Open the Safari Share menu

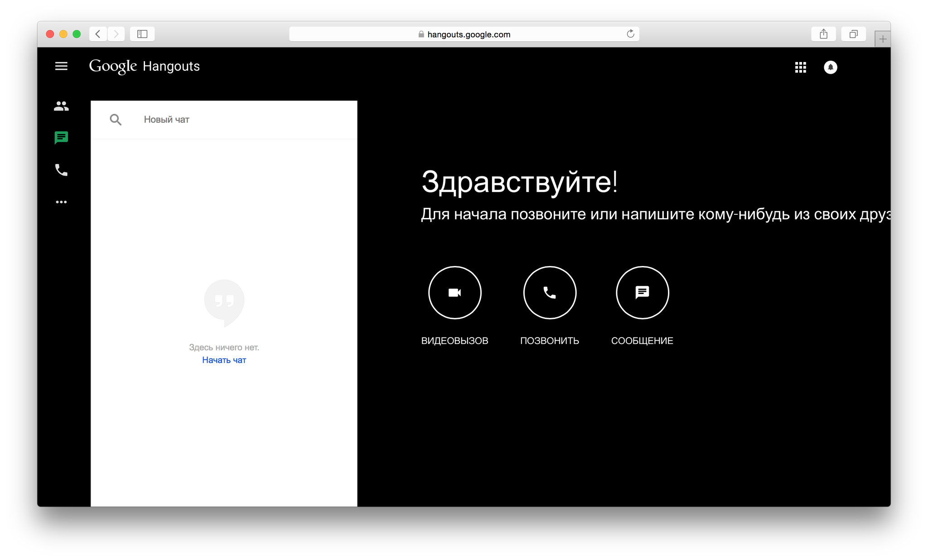(x=824, y=34)
